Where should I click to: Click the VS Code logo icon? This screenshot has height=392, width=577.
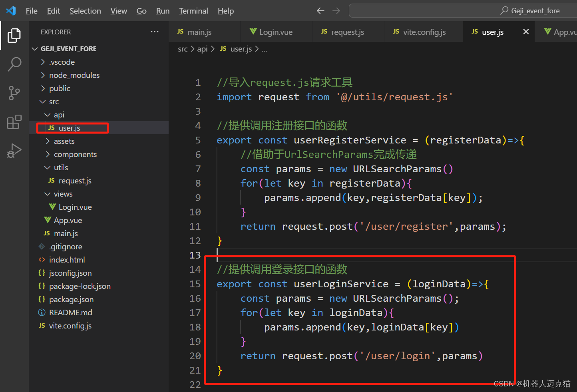(11, 11)
